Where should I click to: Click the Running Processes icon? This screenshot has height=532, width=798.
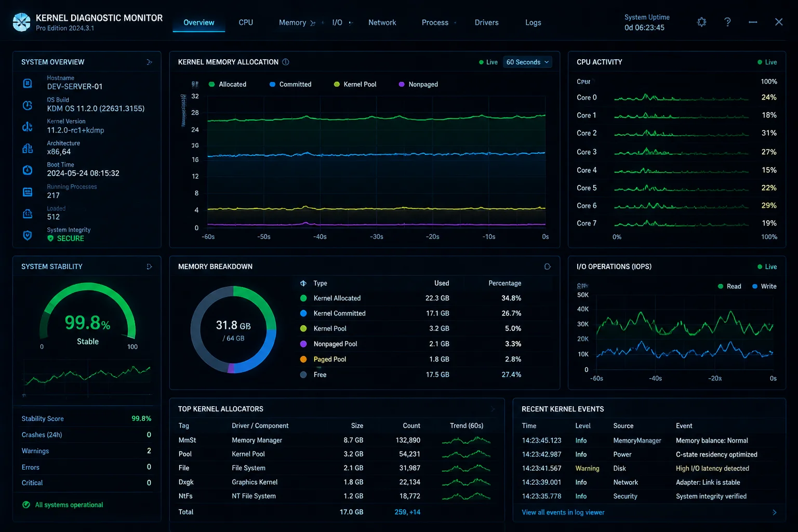coord(28,192)
